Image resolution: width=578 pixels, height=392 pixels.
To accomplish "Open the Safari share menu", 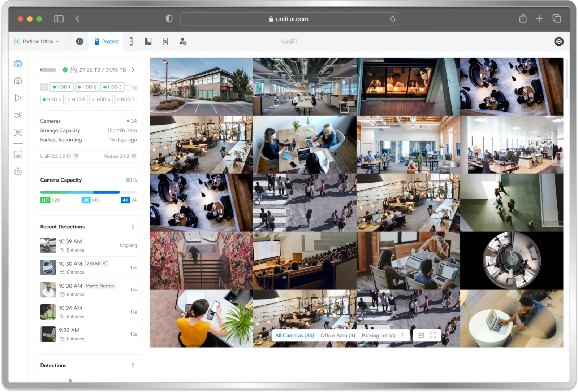I will (x=523, y=18).
